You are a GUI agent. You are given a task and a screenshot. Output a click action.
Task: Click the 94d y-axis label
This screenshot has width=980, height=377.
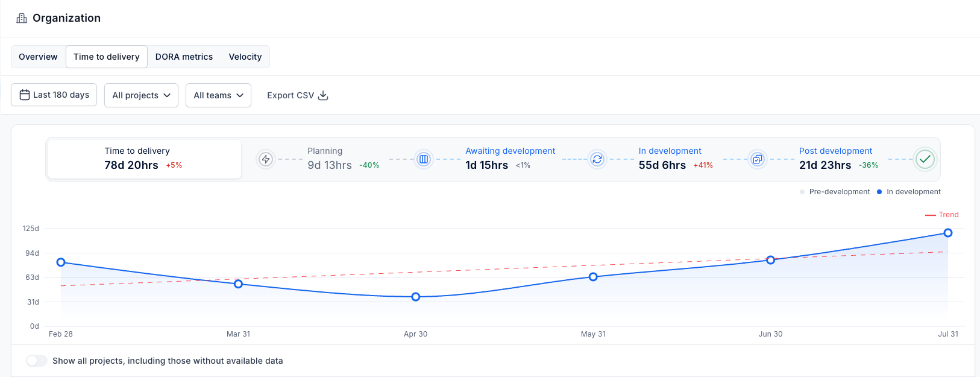pyautogui.click(x=32, y=253)
